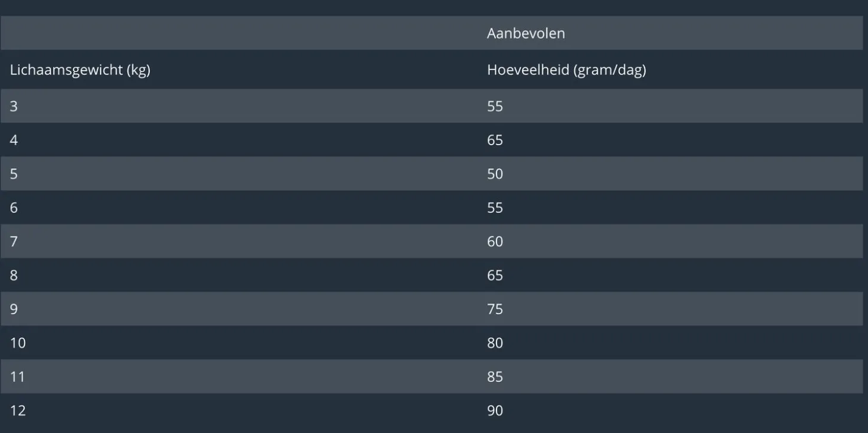Click the 75 gram amount cell
This screenshot has height=433, width=868.
click(x=495, y=309)
